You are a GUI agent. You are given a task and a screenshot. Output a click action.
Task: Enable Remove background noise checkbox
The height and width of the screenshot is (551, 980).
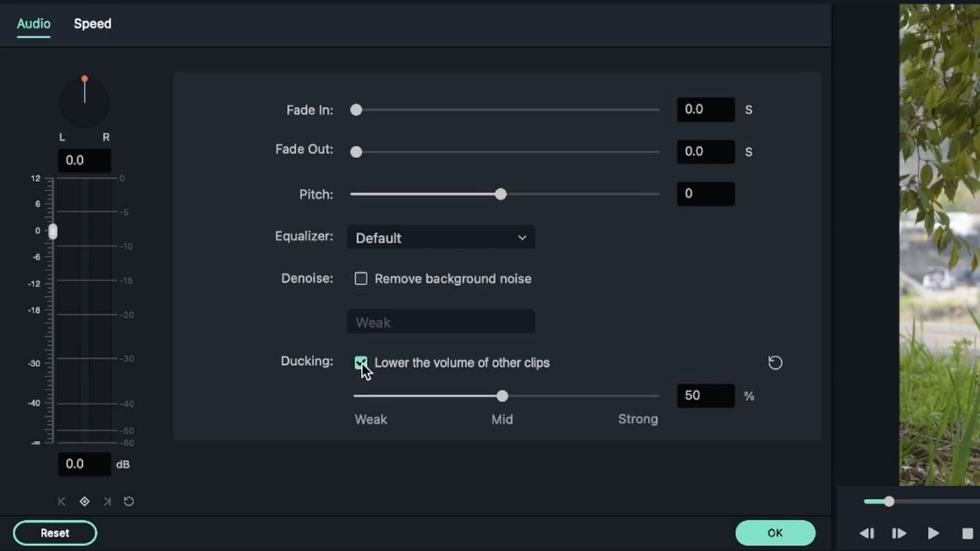(x=361, y=279)
